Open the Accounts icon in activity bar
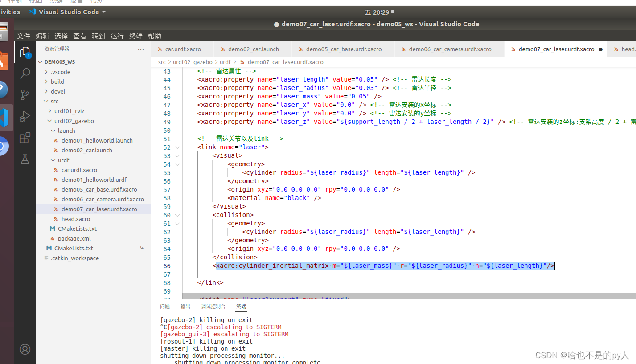Viewport: 636px width, 364px height. [25, 349]
